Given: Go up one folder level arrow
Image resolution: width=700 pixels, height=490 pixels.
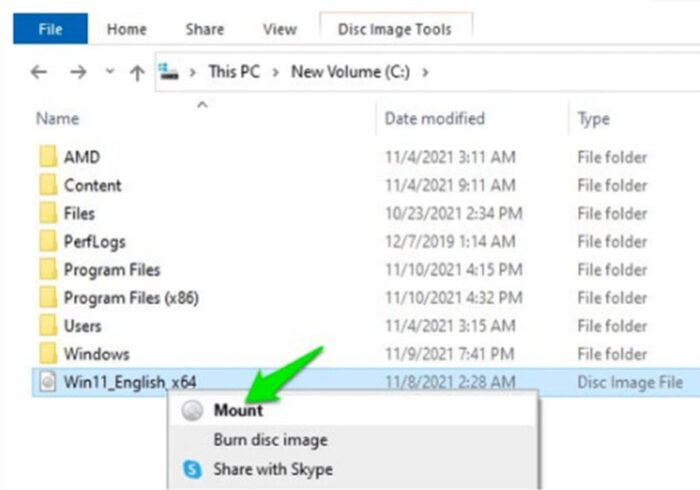Looking at the screenshot, I should pos(137,73).
